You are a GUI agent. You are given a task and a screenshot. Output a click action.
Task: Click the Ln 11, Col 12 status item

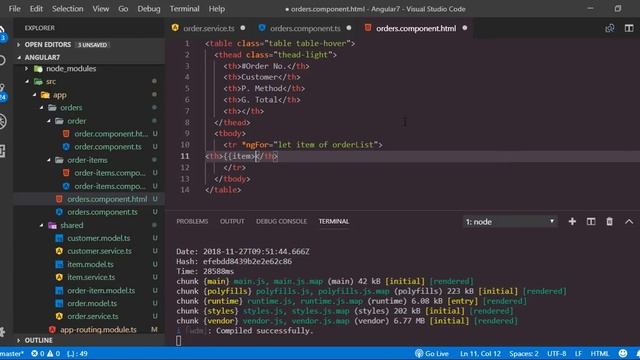tap(480, 353)
